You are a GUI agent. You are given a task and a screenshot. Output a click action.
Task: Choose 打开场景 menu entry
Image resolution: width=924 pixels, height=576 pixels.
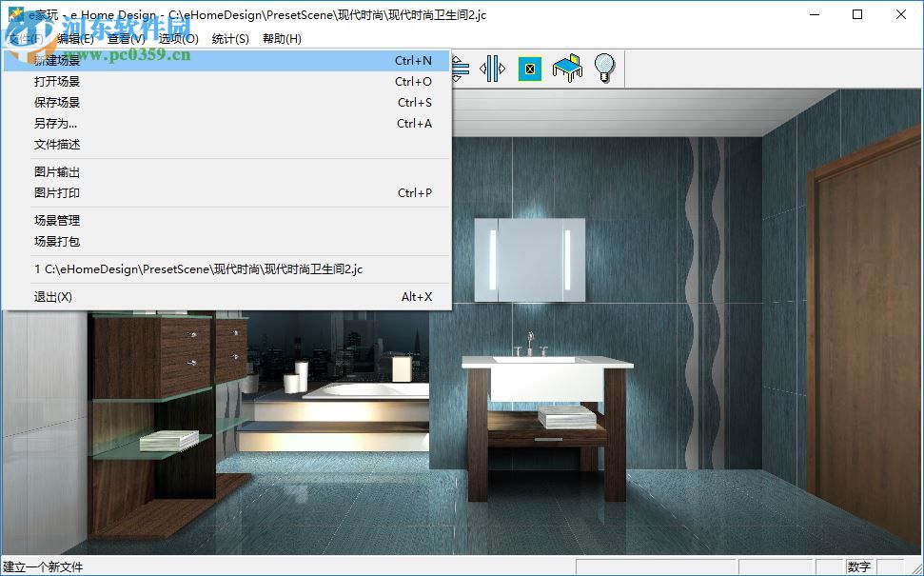pos(226,81)
